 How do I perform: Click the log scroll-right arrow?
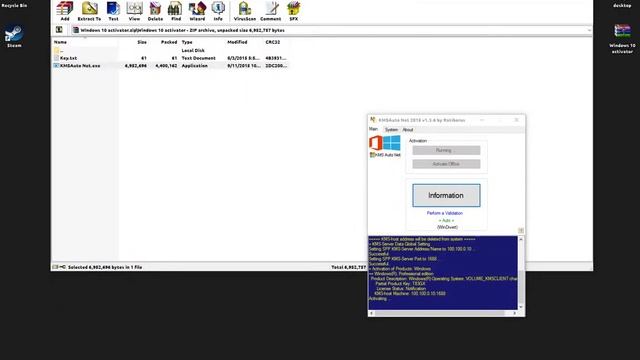point(514,313)
